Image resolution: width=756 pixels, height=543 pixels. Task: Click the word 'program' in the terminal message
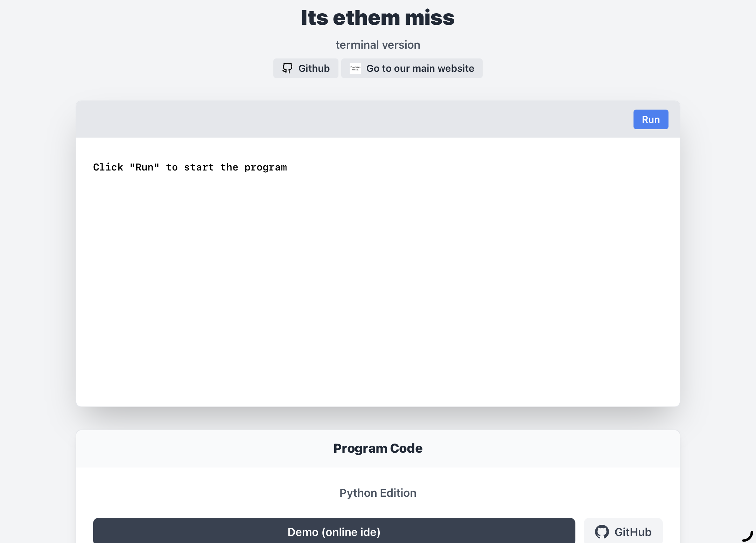pos(266,168)
